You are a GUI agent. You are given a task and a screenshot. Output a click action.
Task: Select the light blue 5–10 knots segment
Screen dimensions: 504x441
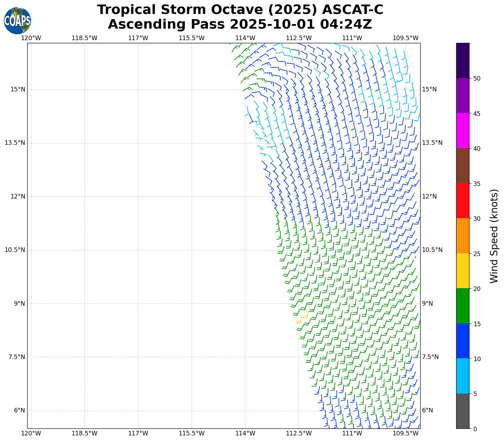[462, 376]
